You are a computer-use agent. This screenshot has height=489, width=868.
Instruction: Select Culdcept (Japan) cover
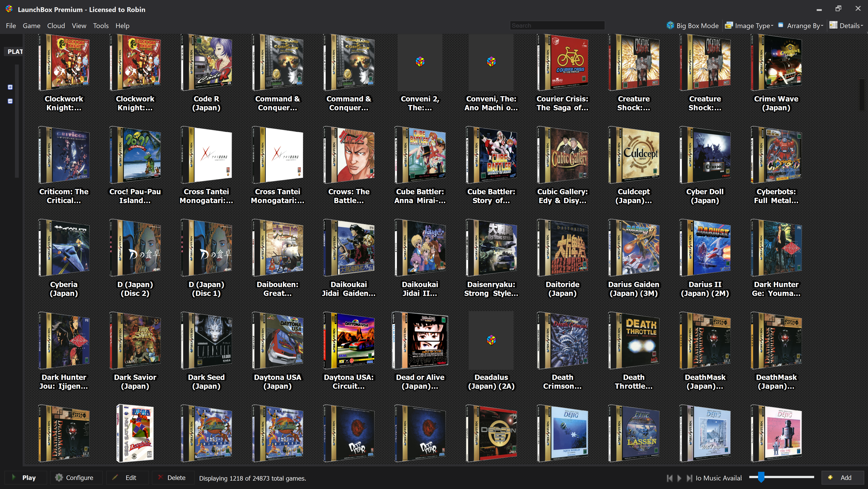(x=634, y=155)
